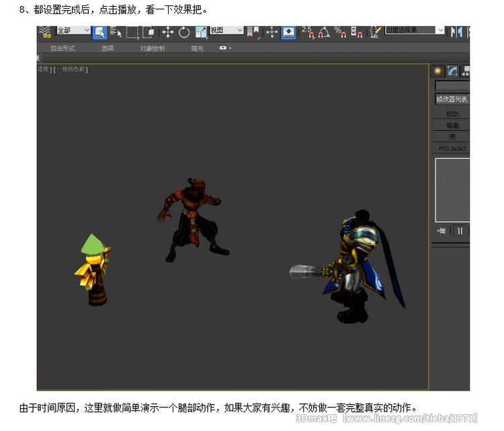Apply the 挤出 modifier button
Viewport: 504px width, 431px height.
[x=452, y=114]
